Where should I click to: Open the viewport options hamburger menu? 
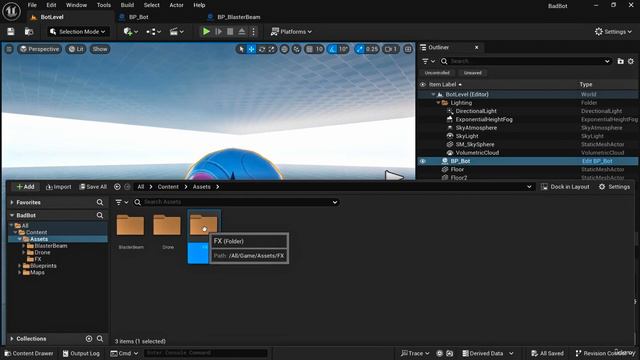point(9,49)
